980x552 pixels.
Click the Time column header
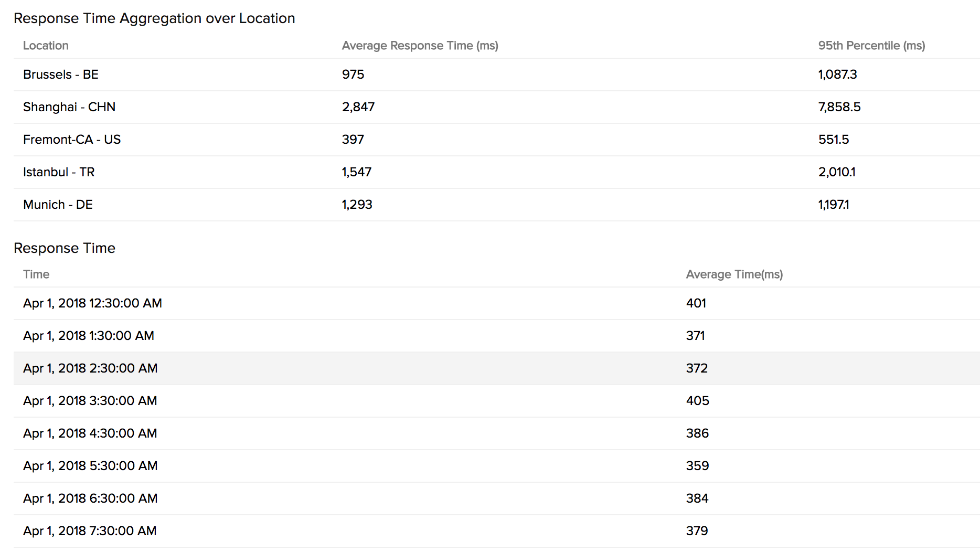point(36,274)
